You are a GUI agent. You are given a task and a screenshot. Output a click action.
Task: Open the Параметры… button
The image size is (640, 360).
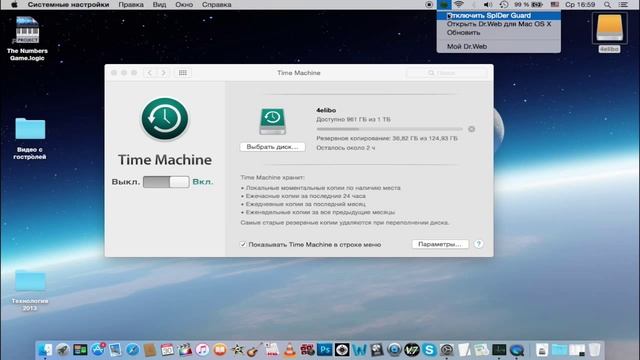(440, 244)
